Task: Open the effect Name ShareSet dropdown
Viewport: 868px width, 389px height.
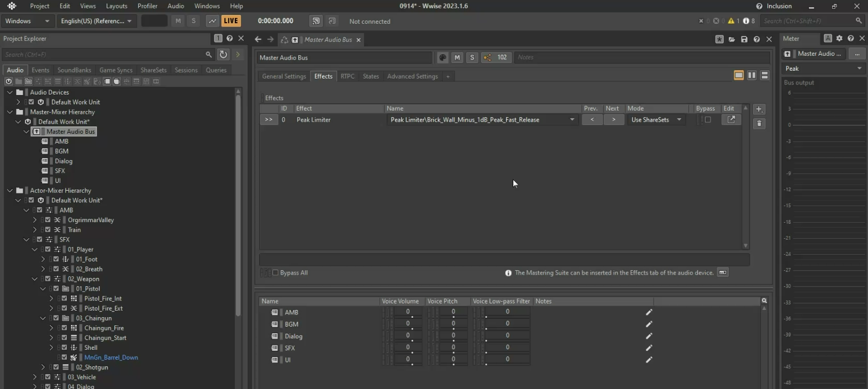Action: pos(572,119)
